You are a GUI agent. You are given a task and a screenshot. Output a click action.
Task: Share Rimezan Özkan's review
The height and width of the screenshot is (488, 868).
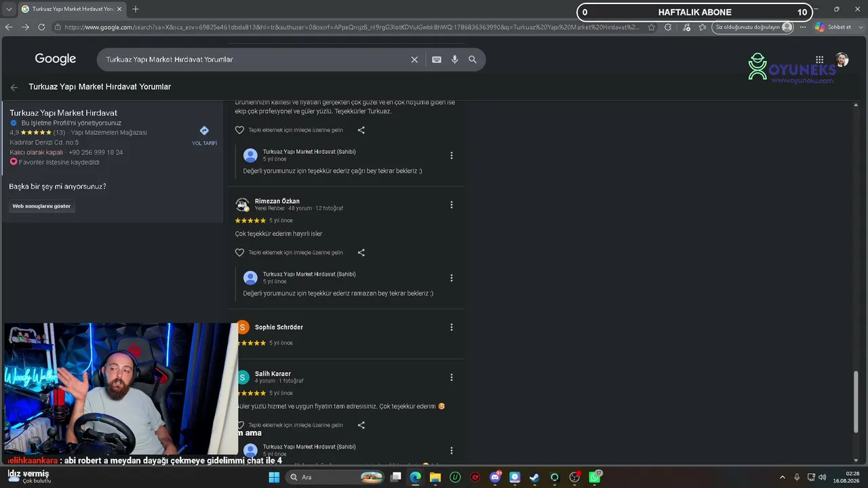coord(361,253)
